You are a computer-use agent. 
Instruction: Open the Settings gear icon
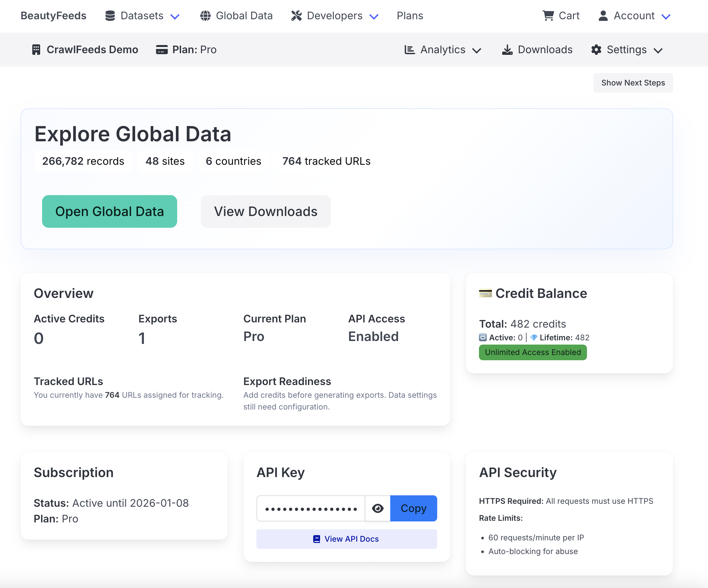click(x=596, y=50)
